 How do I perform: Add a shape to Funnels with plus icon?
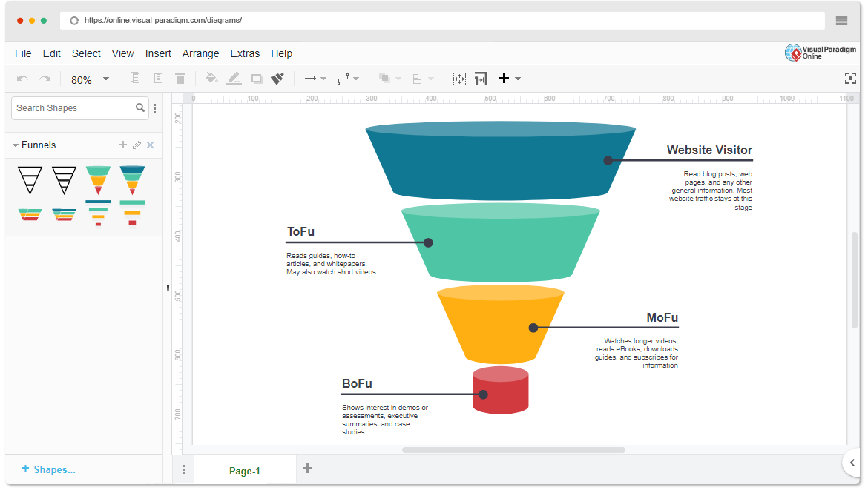click(123, 145)
